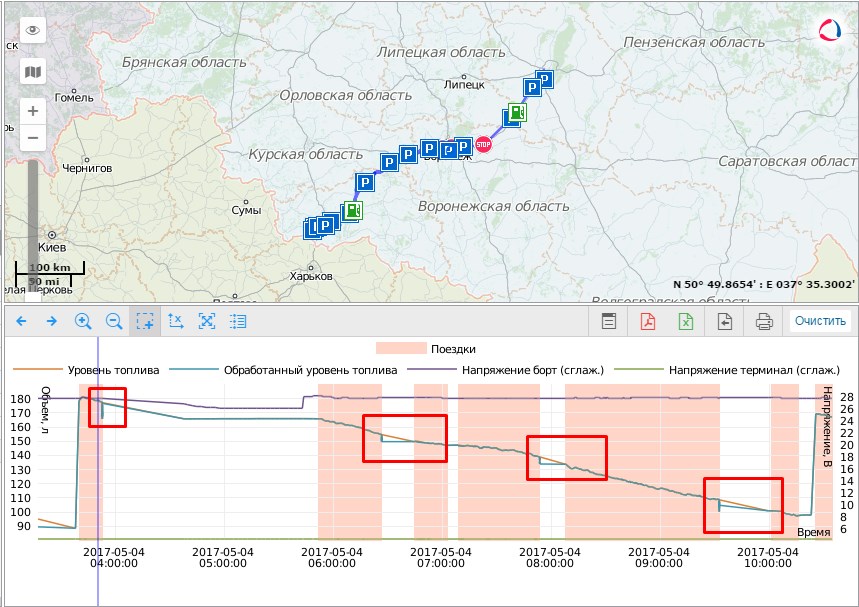The image size is (859, 607).
Task: Click the chart zoom in magnifier
Action: pyautogui.click(x=83, y=321)
